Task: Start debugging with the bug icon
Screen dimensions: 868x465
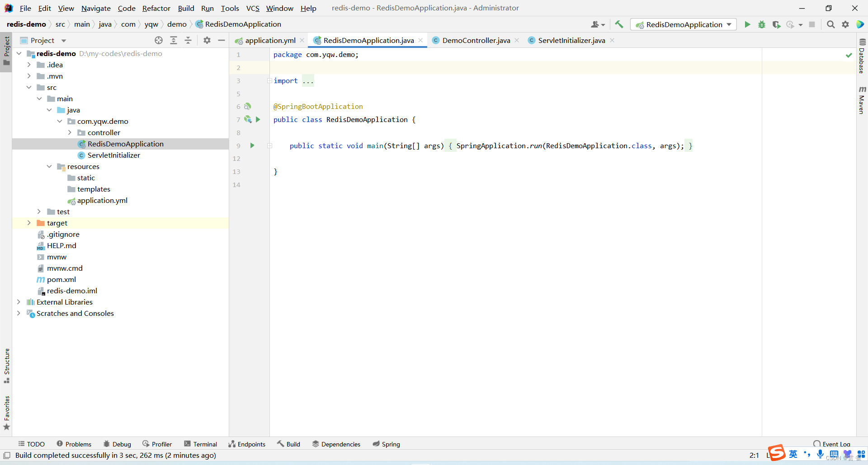Action: 762,24
